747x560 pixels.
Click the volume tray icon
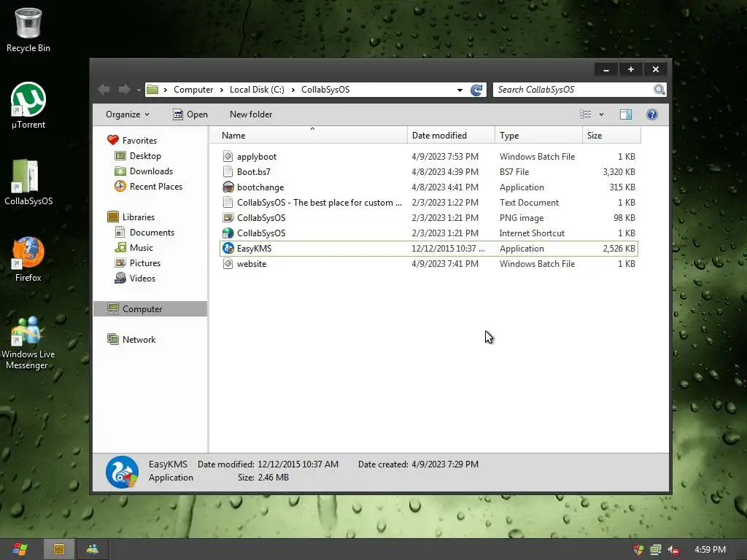(673, 550)
